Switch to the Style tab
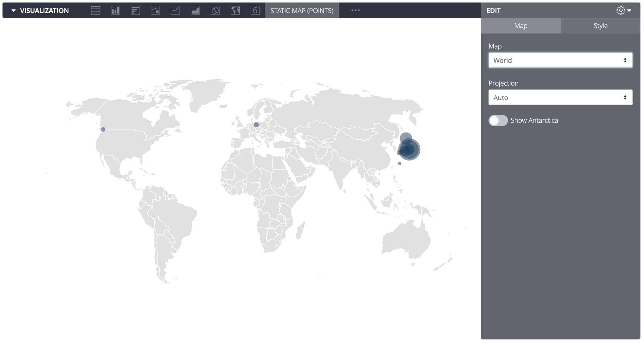This screenshot has height=343, width=644. click(x=600, y=25)
